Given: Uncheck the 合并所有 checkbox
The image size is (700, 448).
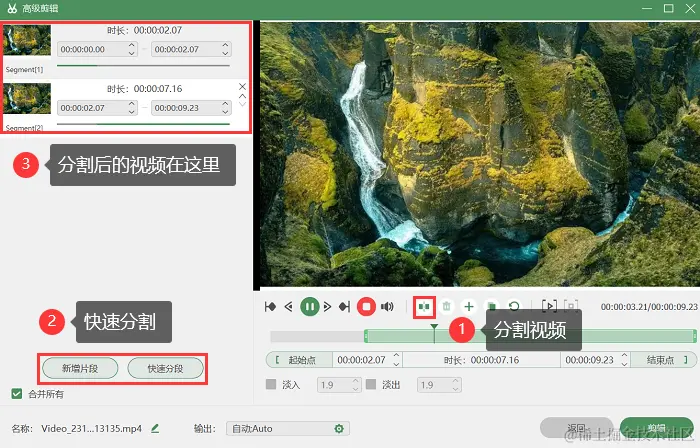Looking at the screenshot, I should point(17,394).
